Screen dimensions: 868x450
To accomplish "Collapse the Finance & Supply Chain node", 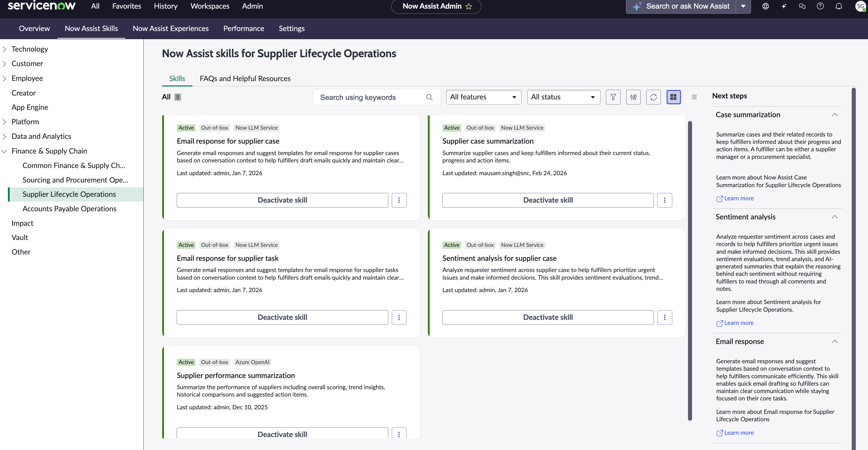I will click(x=4, y=151).
